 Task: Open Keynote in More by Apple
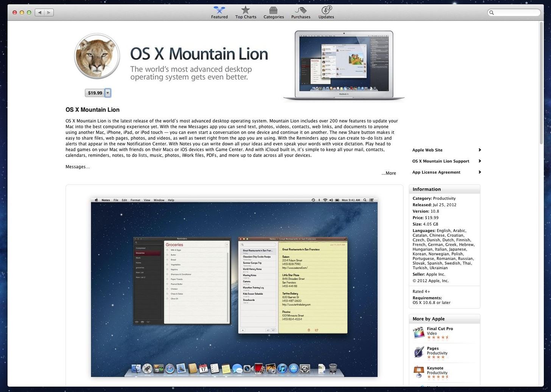click(435, 368)
